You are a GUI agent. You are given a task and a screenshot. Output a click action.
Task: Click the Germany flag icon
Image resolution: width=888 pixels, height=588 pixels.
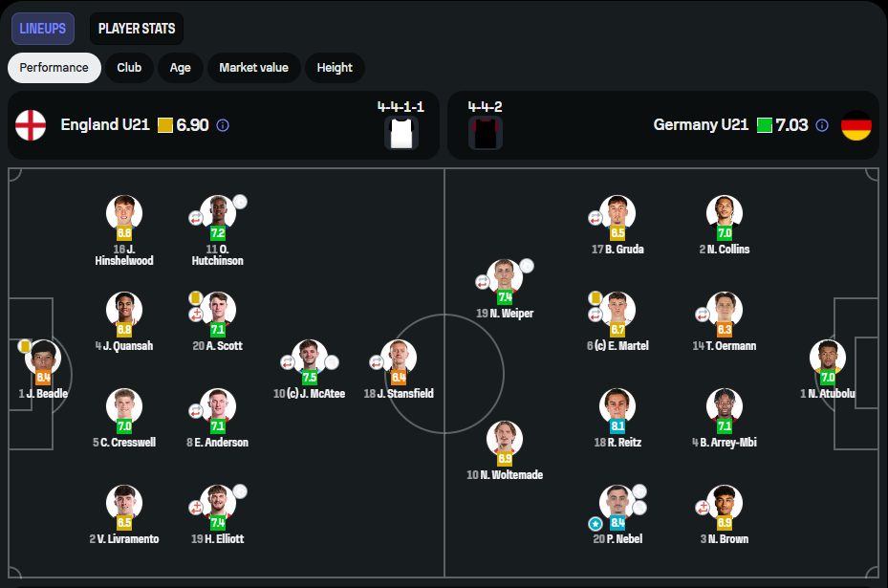[x=856, y=125]
